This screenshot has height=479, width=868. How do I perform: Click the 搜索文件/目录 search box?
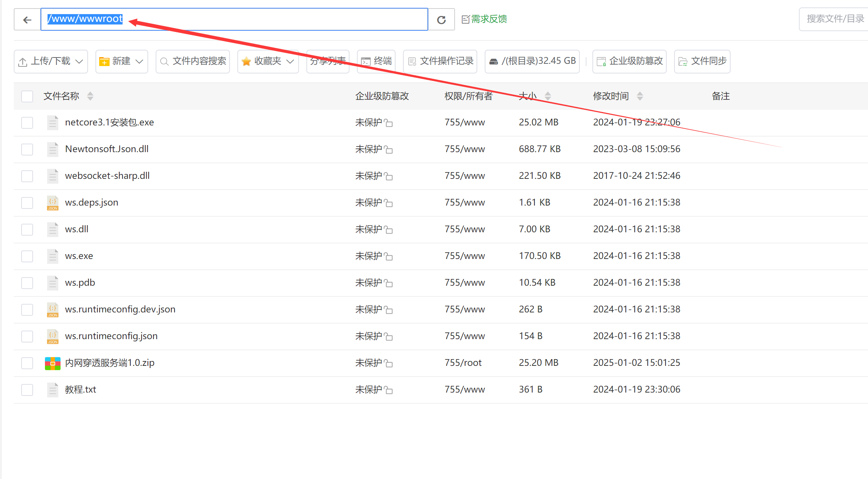point(834,19)
